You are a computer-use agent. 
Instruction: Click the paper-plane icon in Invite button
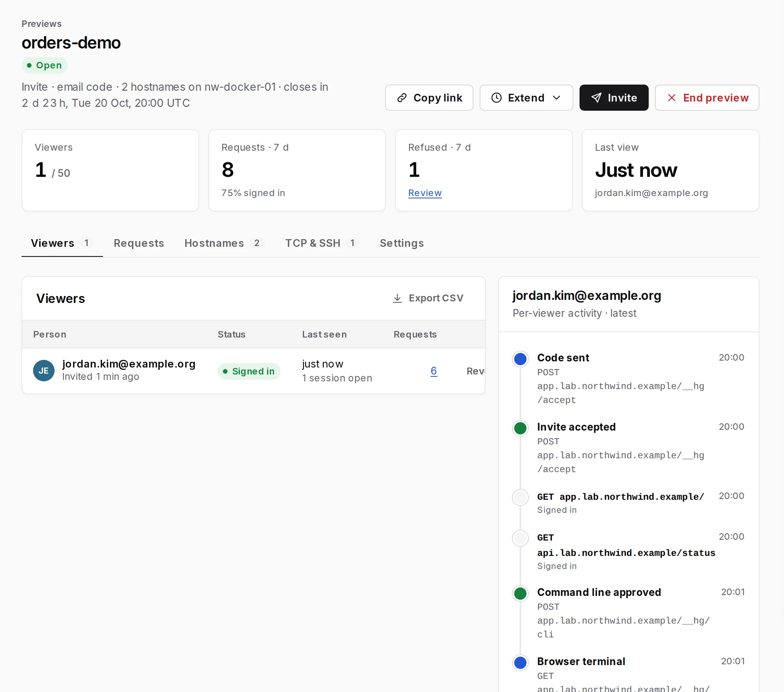click(596, 98)
